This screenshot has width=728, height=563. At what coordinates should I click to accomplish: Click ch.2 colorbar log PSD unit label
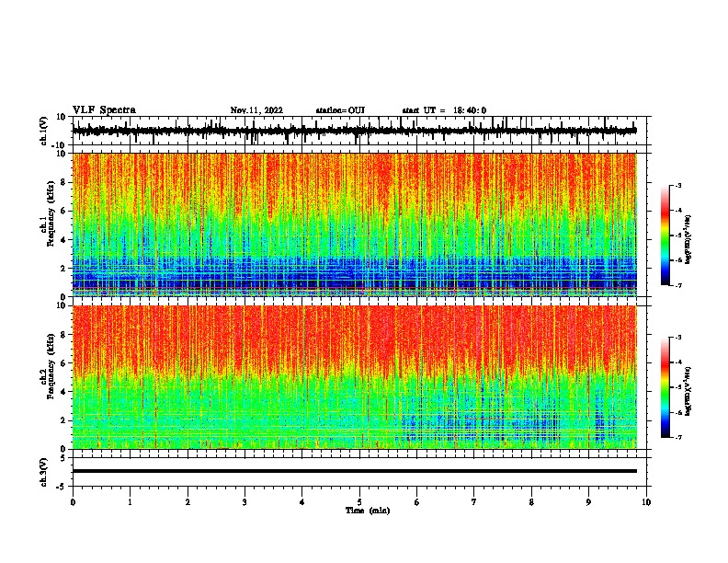[688, 391]
